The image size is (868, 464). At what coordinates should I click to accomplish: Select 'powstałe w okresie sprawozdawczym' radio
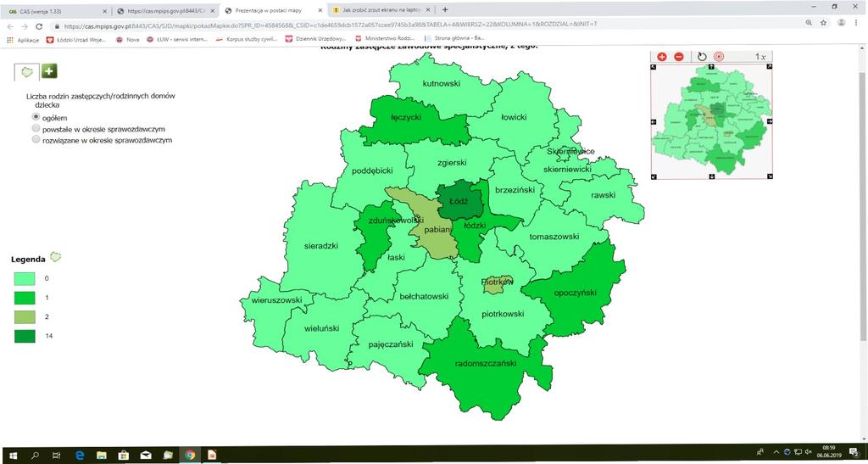pyautogui.click(x=36, y=128)
